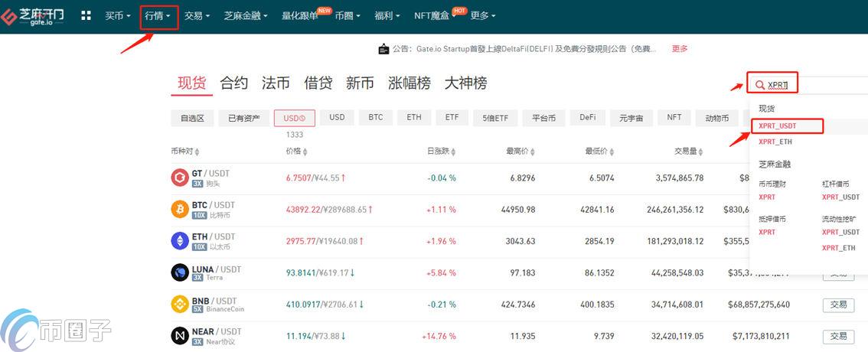Click 交易 button in NEAR row
The width and height of the screenshot is (868, 352).
(x=838, y=336)
